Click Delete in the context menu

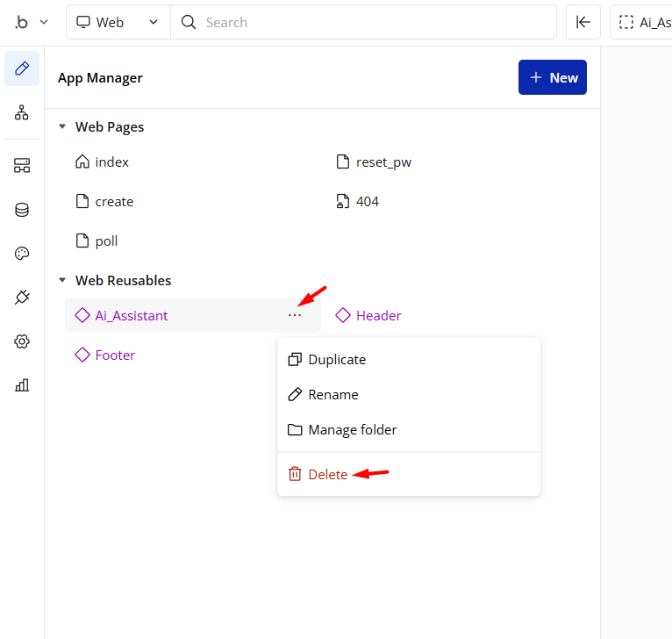click(x=327, y=474)
